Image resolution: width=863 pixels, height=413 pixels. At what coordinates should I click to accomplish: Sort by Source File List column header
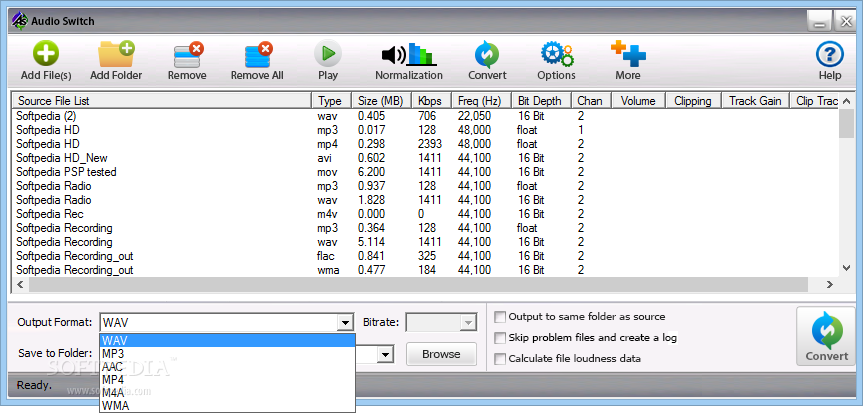(x=162, y=101)
